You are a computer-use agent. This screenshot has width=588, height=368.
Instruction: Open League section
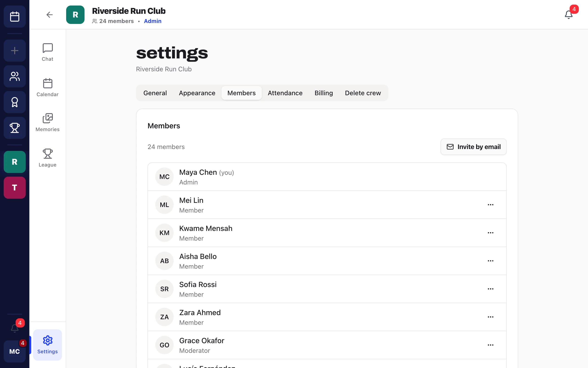47,158
